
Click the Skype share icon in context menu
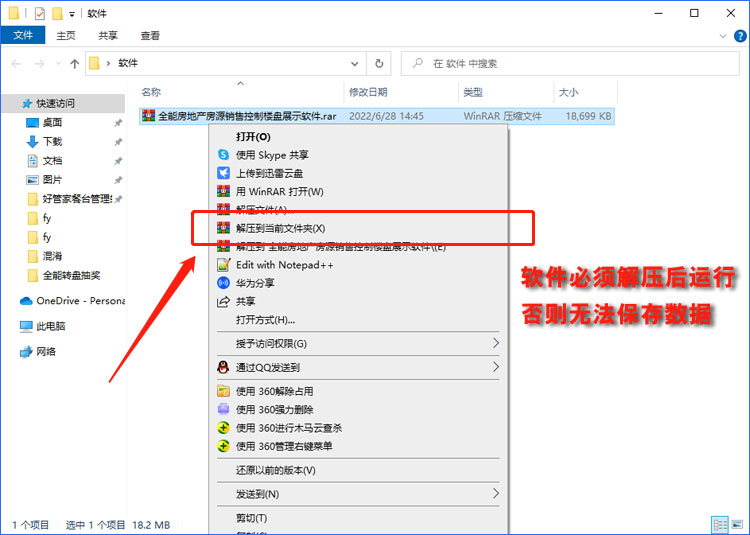pyautogui.click(x=224, y=155)
